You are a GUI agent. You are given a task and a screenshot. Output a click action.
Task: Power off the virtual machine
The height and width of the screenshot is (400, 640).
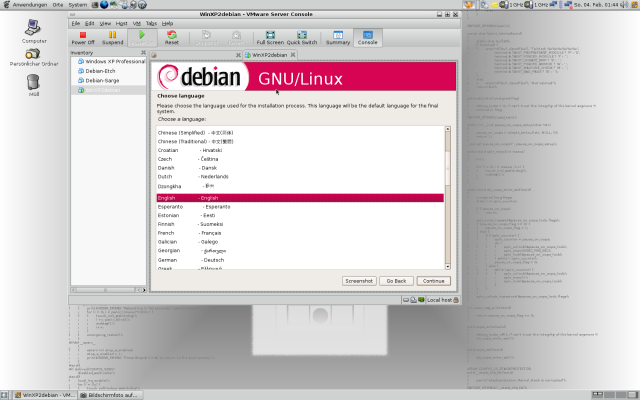[83, 38]
